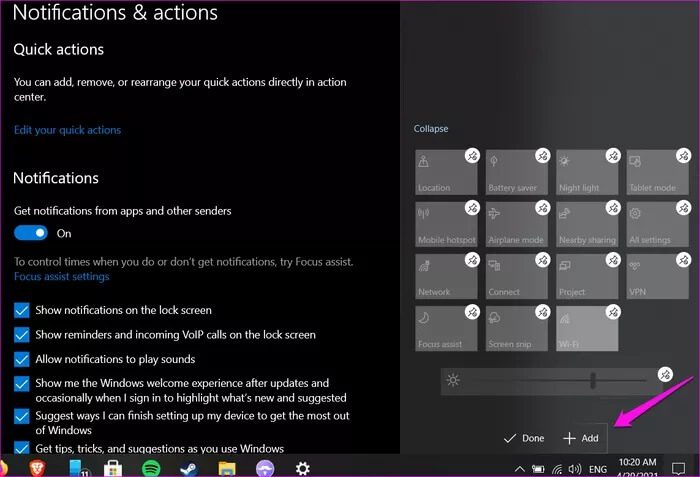Select the Screen snip tile
700x477 pixels.
[x=517, y=329]
